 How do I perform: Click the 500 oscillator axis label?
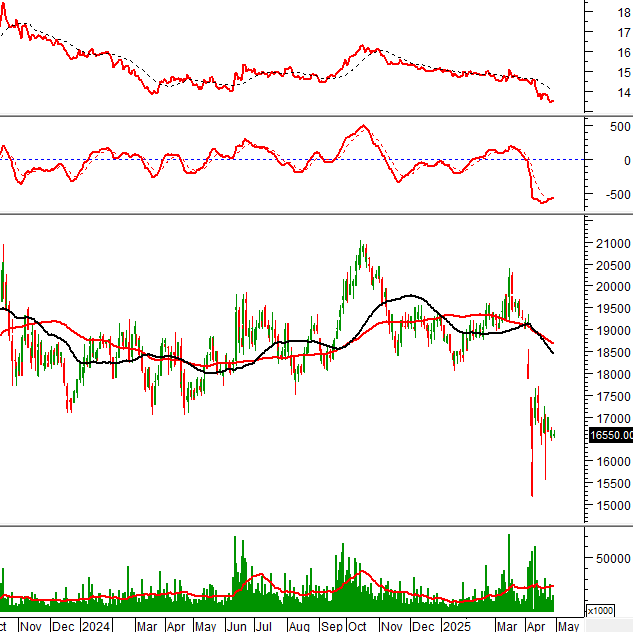pos(620,127)
